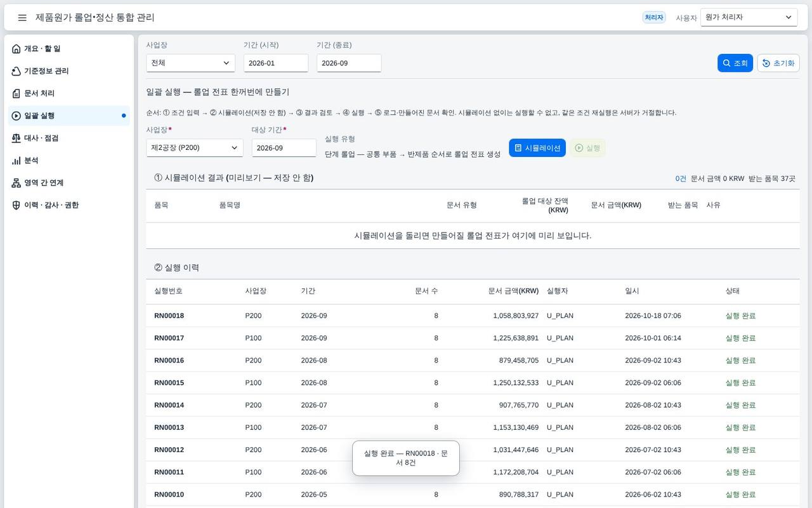Open the 제2공장 (P200) site dropdown
Image resolution: width=812 pixels, height=508 pixels.
coord(195,148)
